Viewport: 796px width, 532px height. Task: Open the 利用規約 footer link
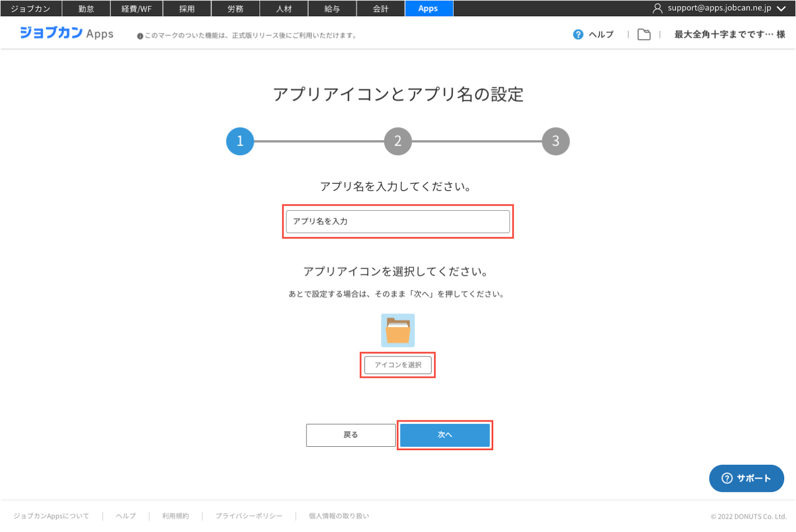175,516
